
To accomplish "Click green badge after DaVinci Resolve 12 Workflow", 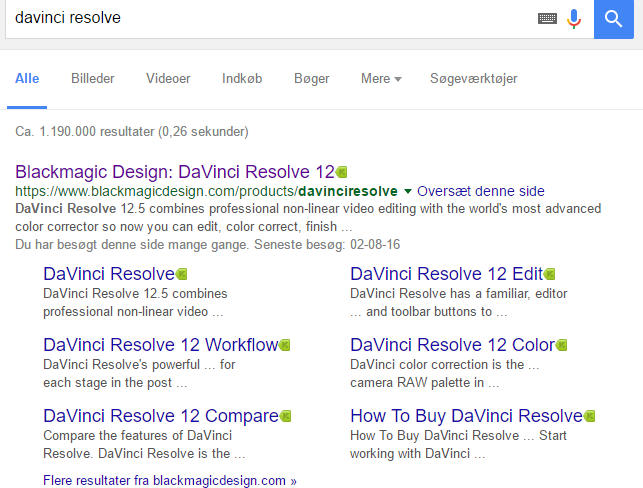I will coord(285,345).
